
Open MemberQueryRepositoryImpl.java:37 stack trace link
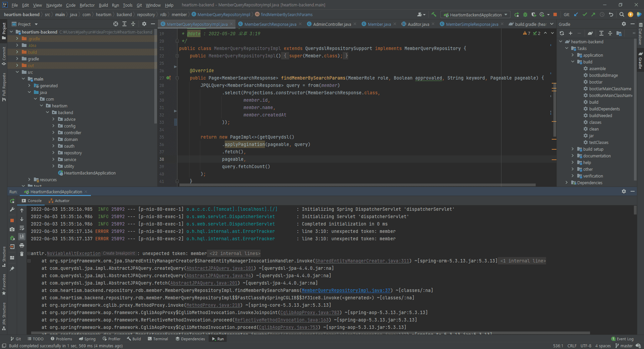tap(346, 290)
